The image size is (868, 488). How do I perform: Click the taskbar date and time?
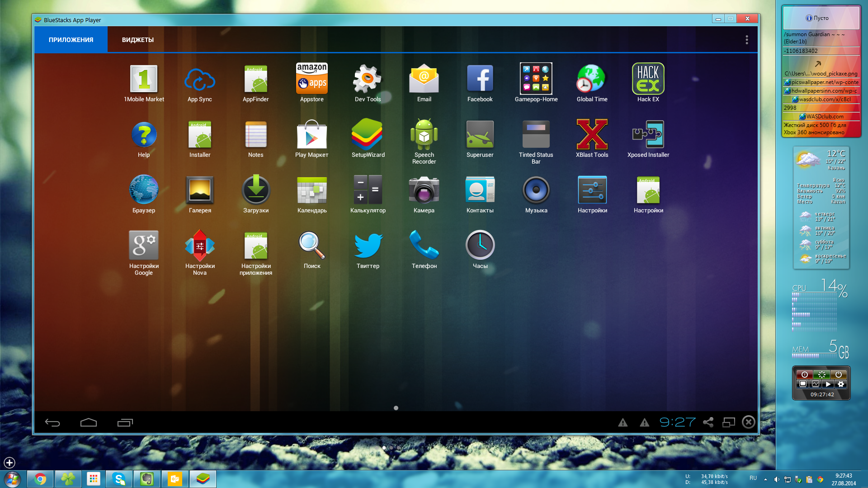(x=844, y=479)
